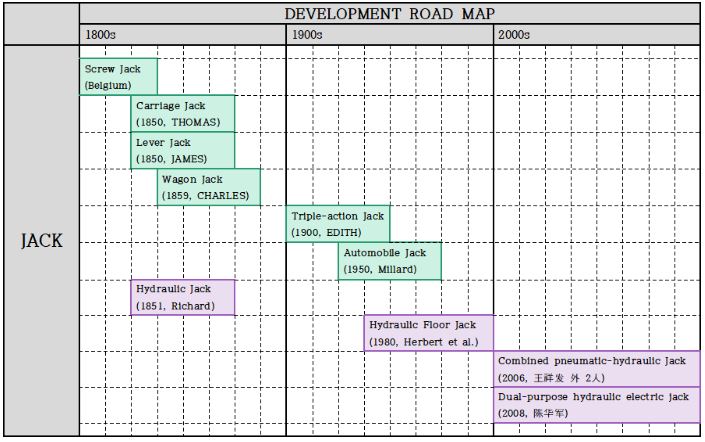Viewport: 705px width, 442px height.
Task: Select the Dual-purpose hydraulic electric jack entry
Action: point(597,405)
